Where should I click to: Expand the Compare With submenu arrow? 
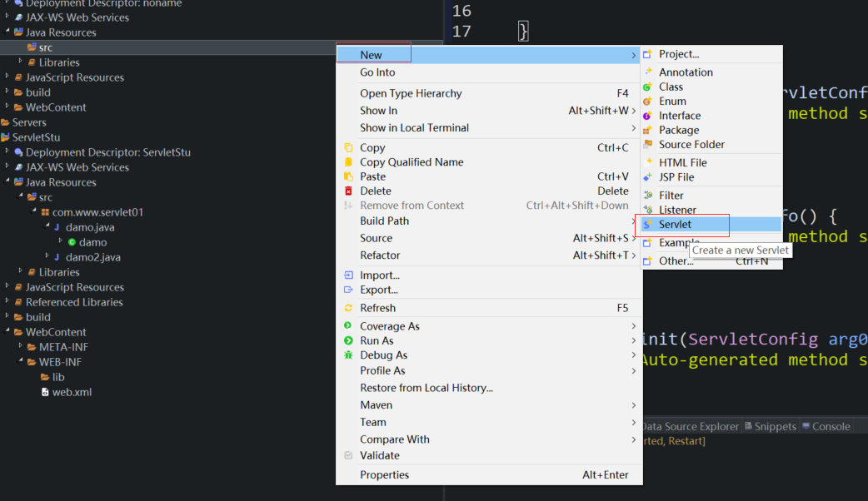pyautogui.click(x=633, y=439)
